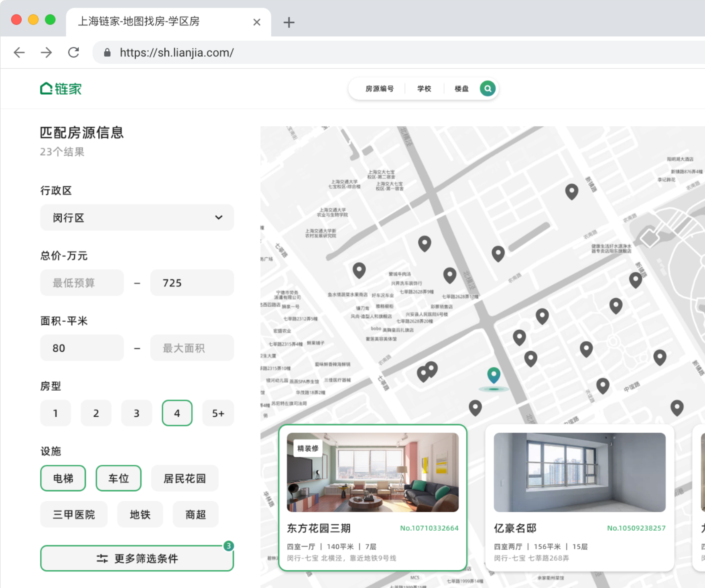705x588 pixels.
Task: Enable the 地铁 facility filter
Action: coord(140,514)
